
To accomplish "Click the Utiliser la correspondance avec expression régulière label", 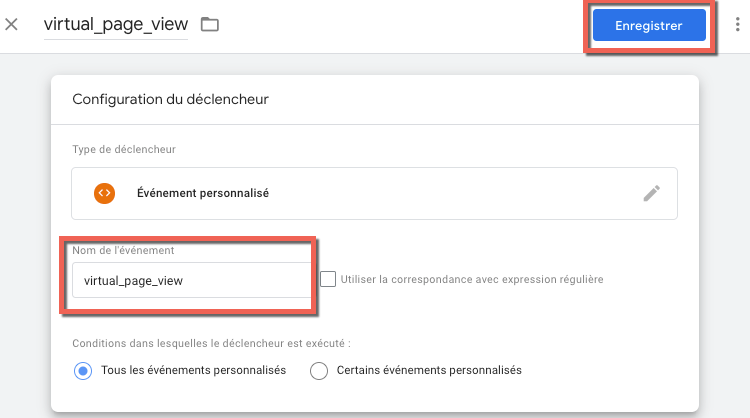I will point(472,279).
